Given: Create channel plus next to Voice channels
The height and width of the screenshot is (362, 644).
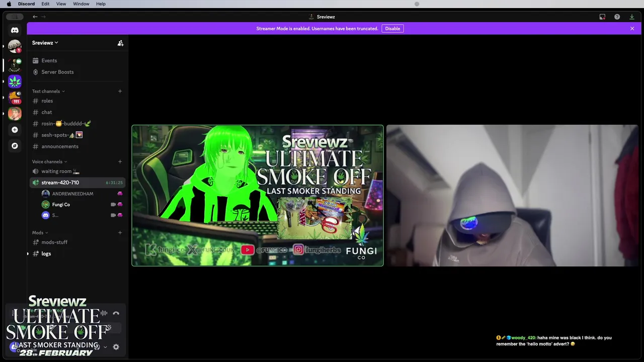Looking at the screenshot, I should coord(120,161).
